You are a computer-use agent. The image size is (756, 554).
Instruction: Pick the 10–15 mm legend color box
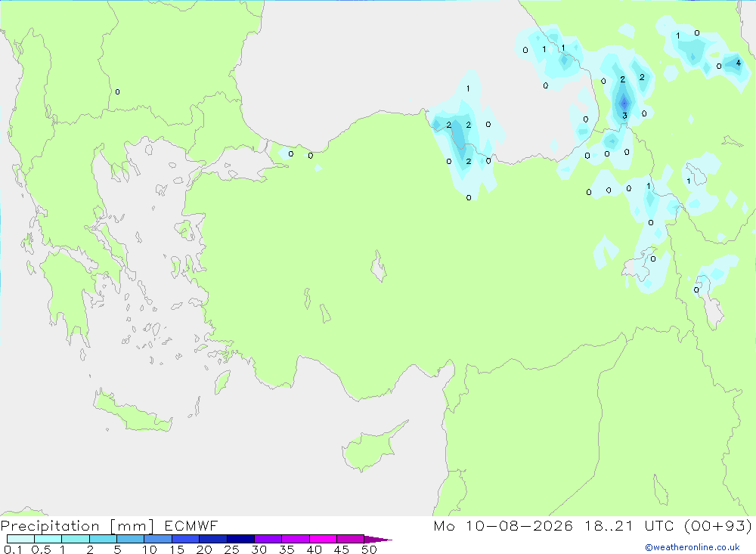click(x=158, y=539)
